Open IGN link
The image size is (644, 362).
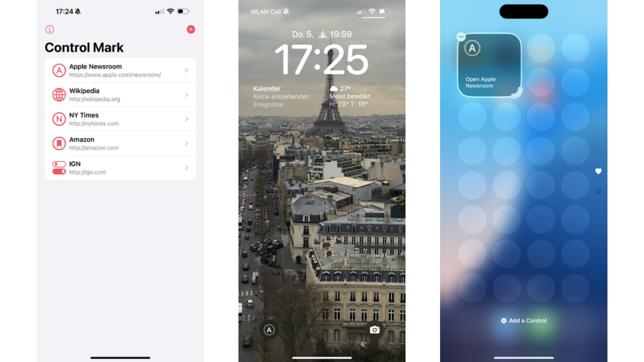(x=120, y=168)
